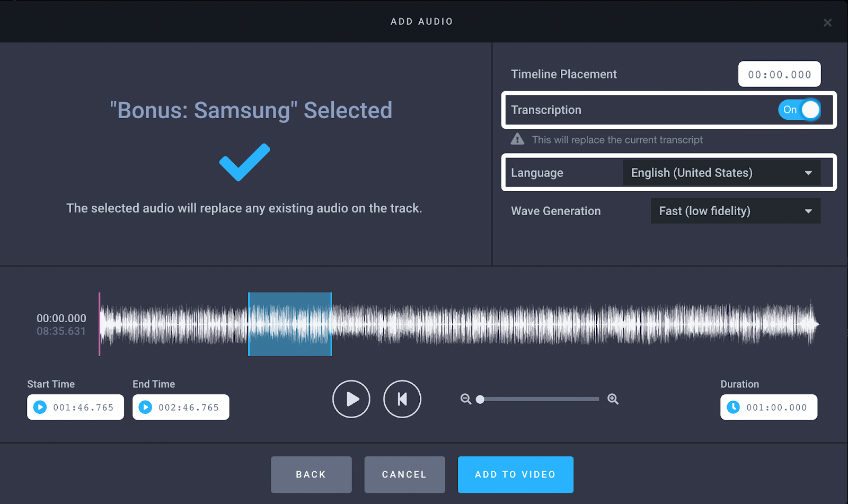Click "This will replace the current transcript" text
848x504 pixels.
617,140
